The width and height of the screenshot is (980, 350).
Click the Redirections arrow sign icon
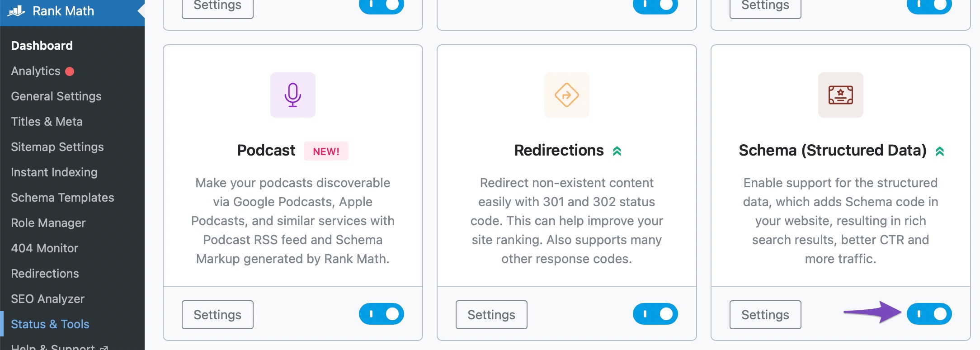point(567,95)
